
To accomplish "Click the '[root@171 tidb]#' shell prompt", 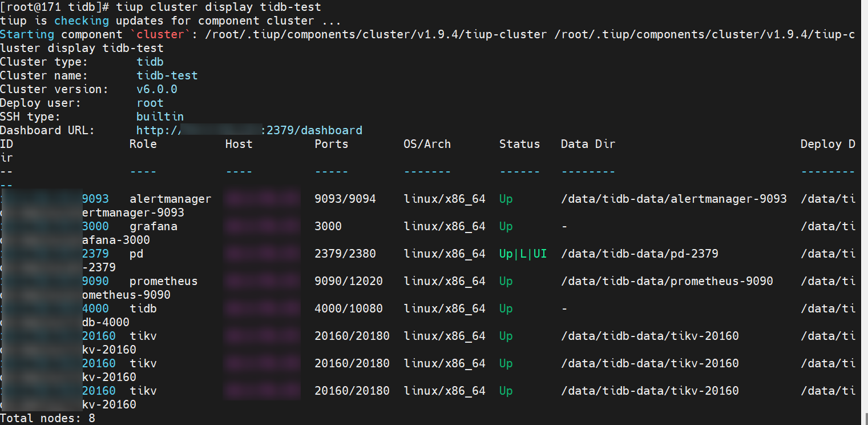I will coord(55,7).
